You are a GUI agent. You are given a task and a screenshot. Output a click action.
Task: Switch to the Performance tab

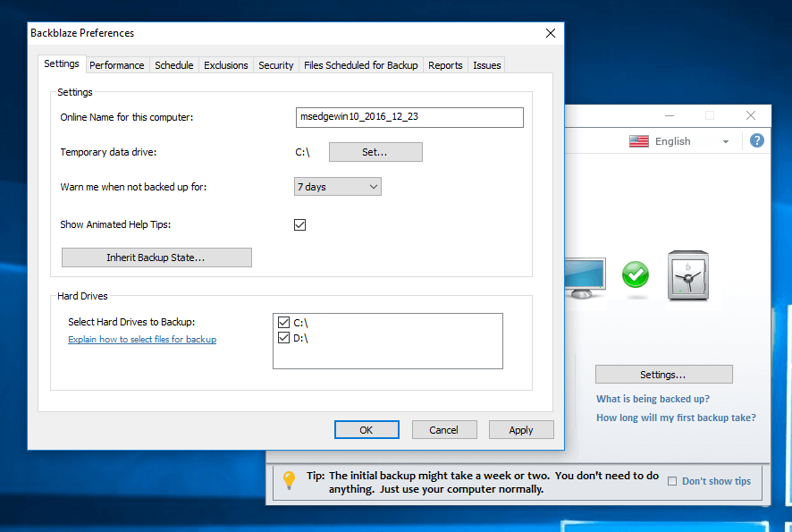[116, 65]
